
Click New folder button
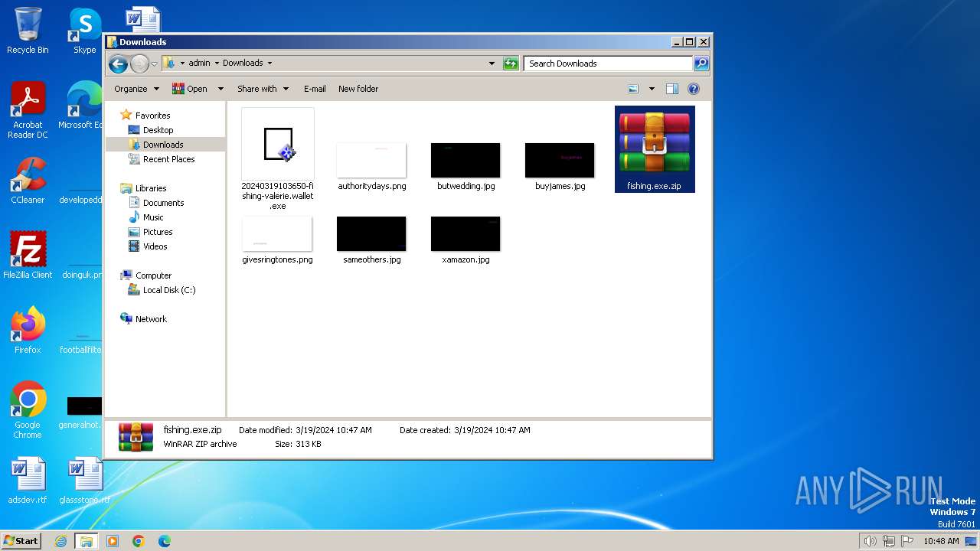point(358,89)
